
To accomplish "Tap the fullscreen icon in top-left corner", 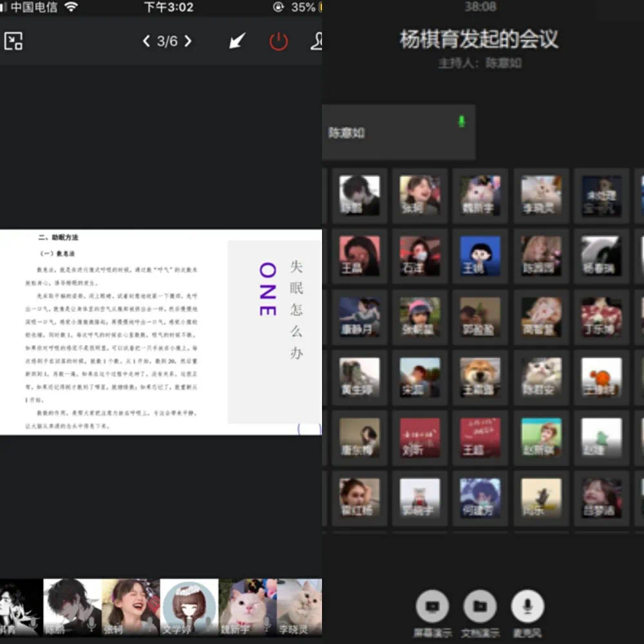I will [x=14, y=41].
